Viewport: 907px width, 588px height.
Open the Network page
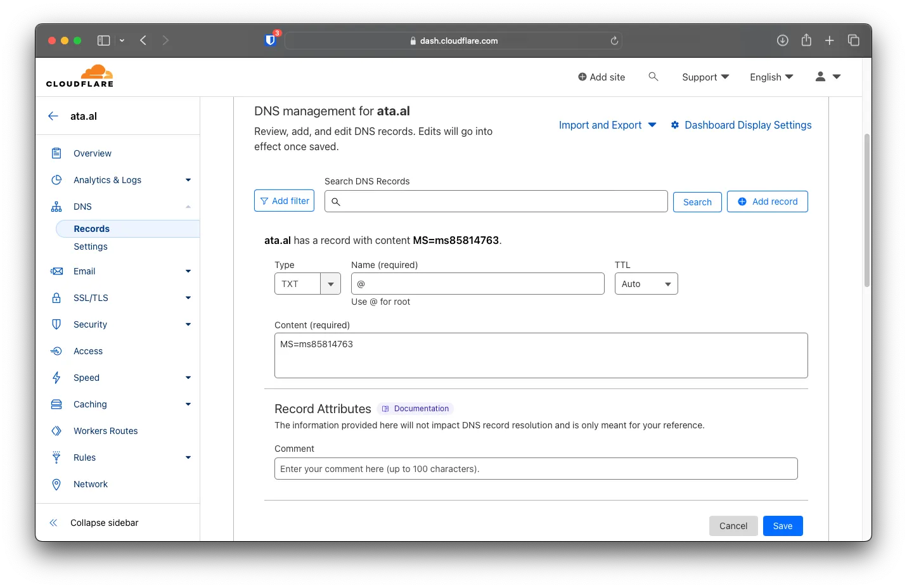coord(91,484)
